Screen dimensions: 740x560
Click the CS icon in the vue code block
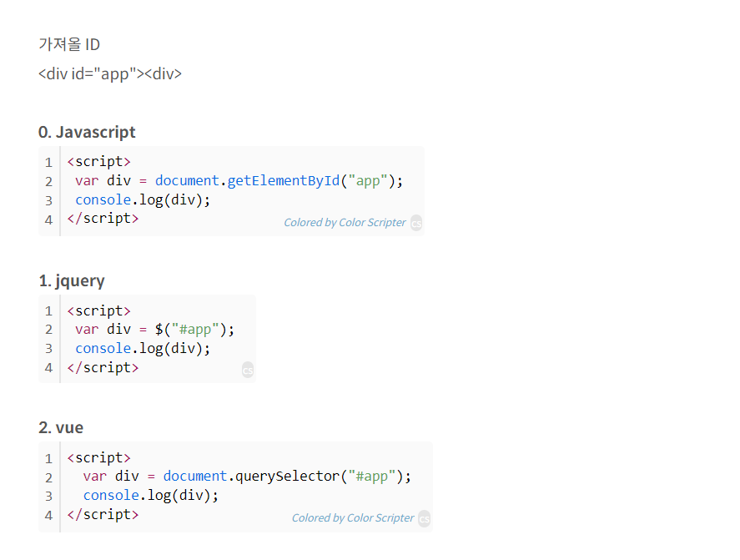pos(425,518)
